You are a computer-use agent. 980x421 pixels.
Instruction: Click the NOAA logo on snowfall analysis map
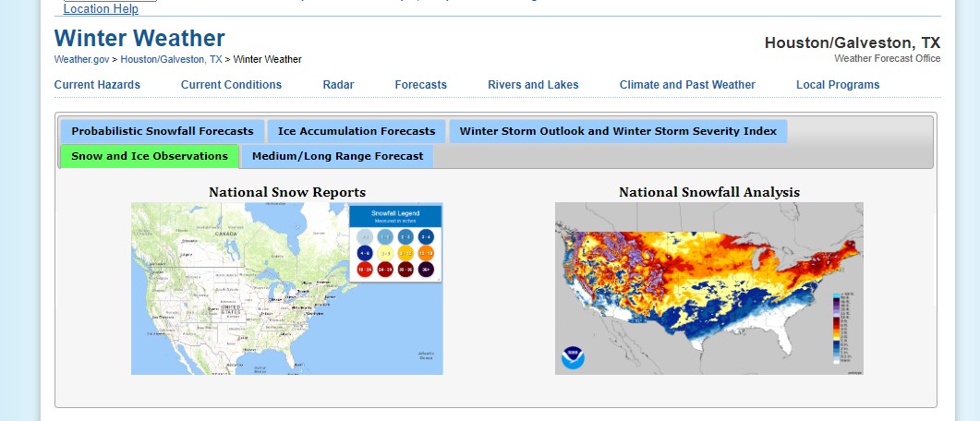(x=573, y=356)
